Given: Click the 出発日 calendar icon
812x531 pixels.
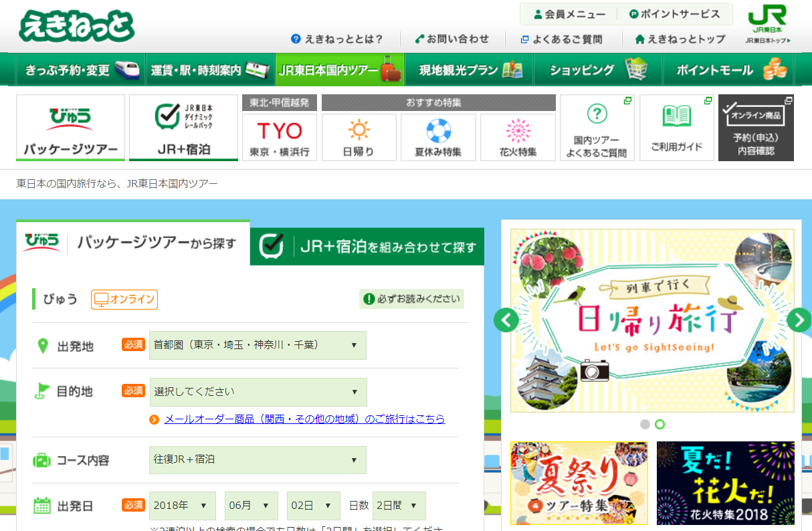Looking at the screenshot, I should click(x=42, y=506).
